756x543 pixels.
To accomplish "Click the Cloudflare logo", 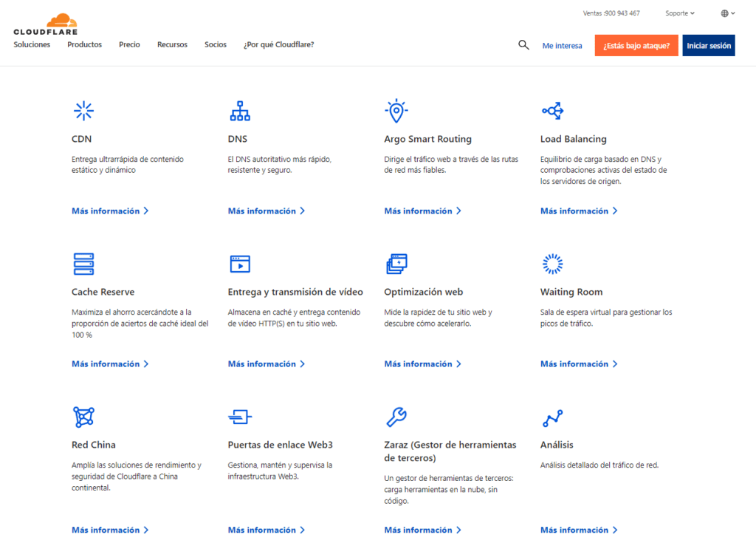I will click(45, 24).
